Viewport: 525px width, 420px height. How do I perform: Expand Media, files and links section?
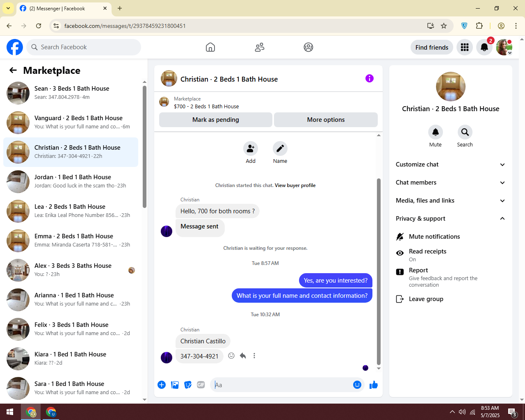coord(451,201)
